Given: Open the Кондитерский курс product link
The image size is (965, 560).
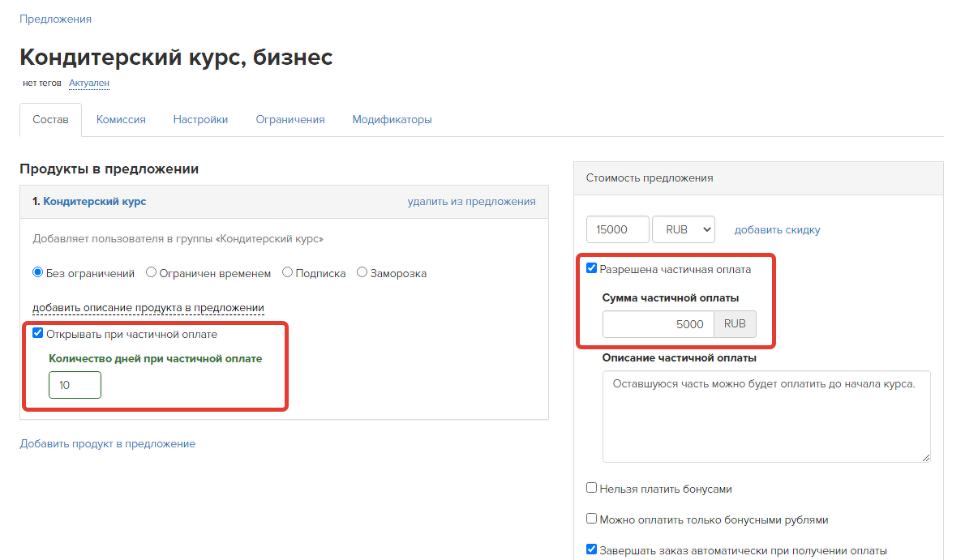Looking at the screenshot, I should (x=94, y=201).
